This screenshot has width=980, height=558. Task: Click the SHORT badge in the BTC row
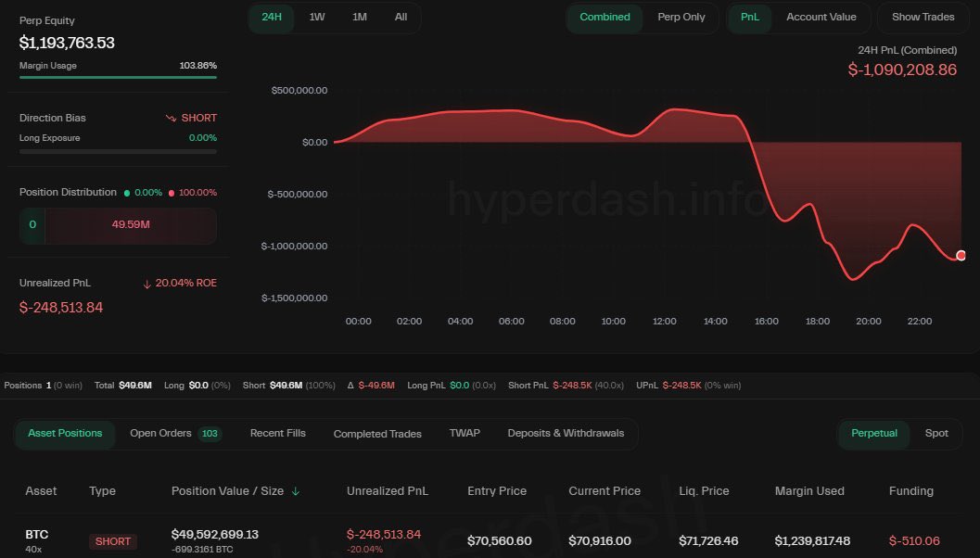[x=113, y=541]
